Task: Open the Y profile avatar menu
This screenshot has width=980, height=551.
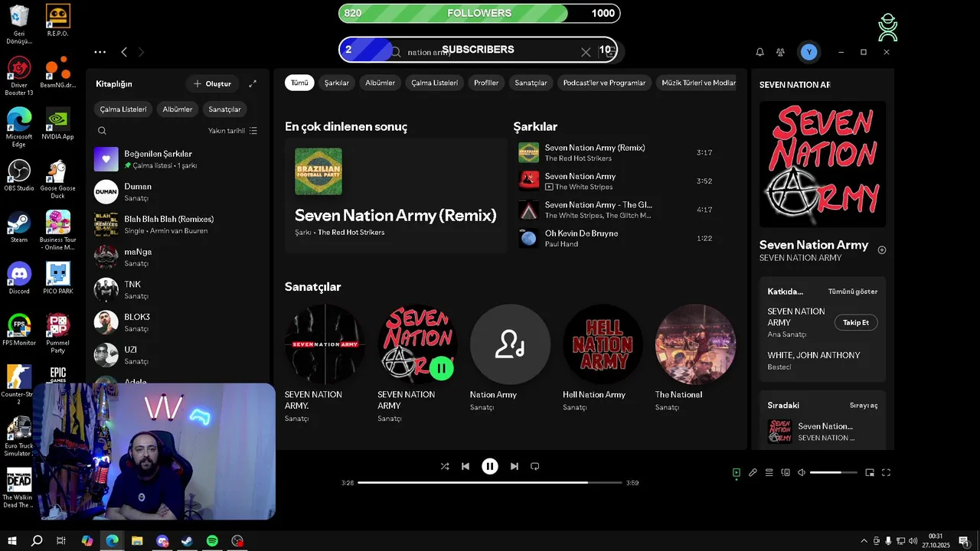Action: (x=808, y=52)
